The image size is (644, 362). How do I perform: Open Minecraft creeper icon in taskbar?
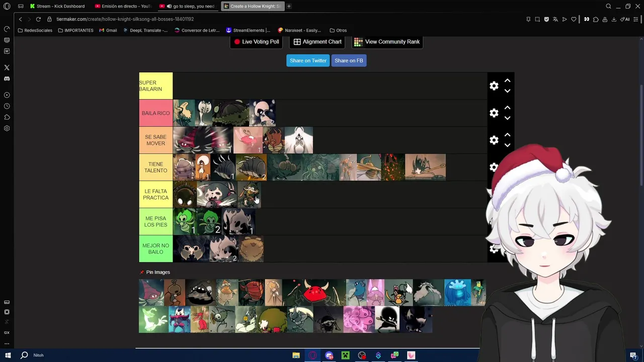point(345,355)
